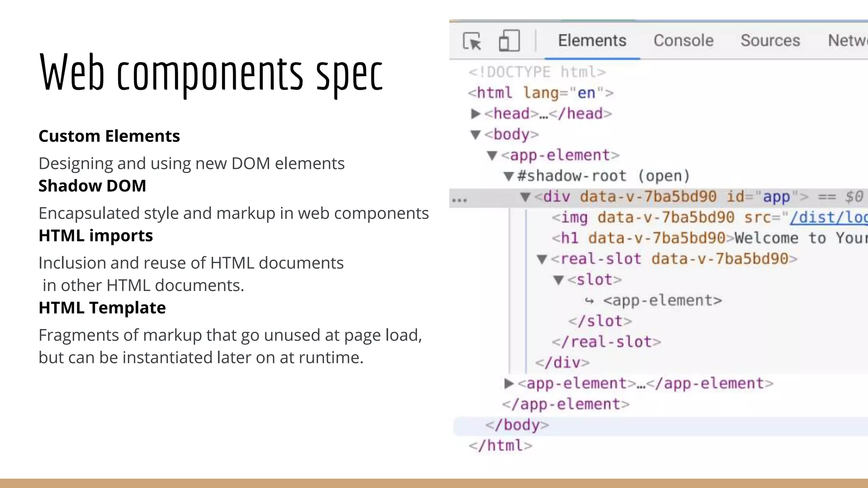Viewport: 868px width, 488px height.
Task: Collapse the first app-element node arrow
Action: tap(492, 155)
